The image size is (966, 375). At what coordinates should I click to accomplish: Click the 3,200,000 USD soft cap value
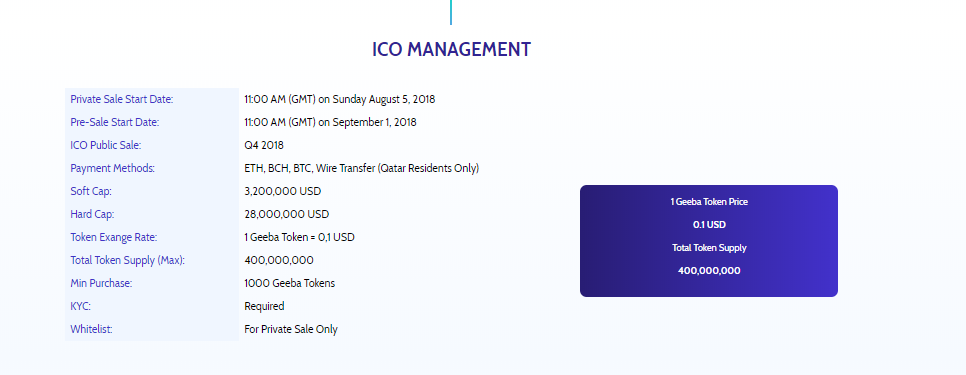point(283,192)
